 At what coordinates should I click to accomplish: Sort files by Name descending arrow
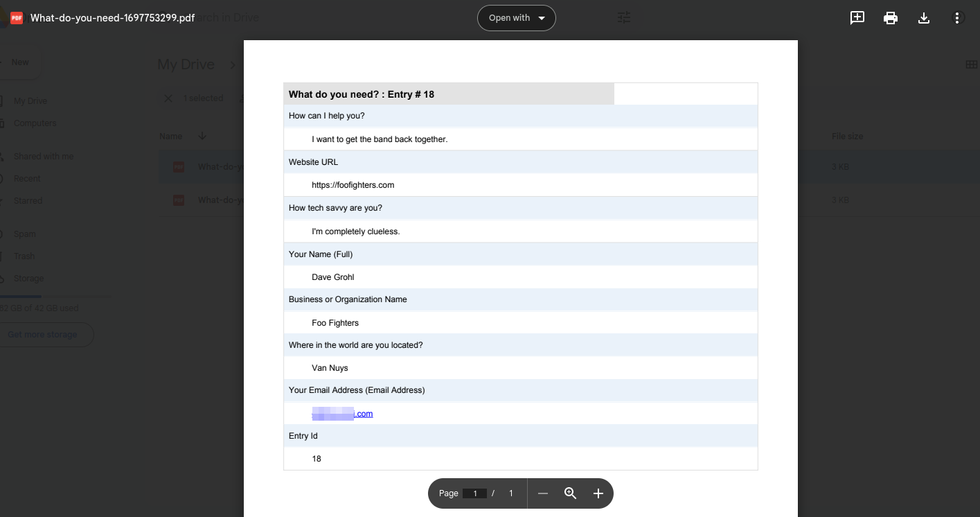pos(202,136)
